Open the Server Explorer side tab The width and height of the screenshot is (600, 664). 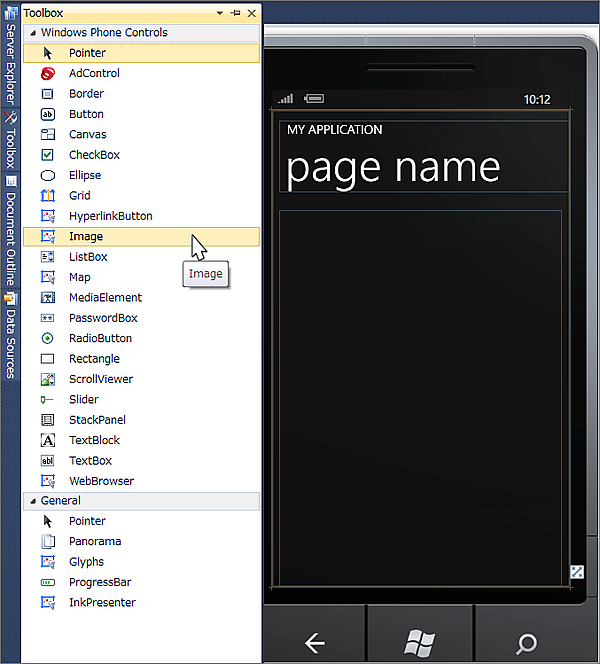pyautogui.click(x=11, y=59)
